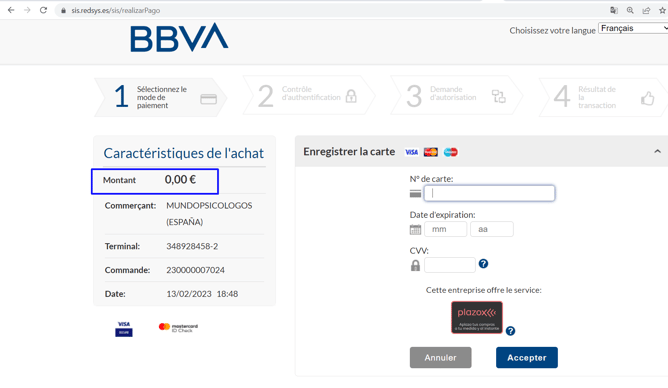This screenshot has height=388, width=668.
Task: Collapse the Enregistrer la carte panel
Action: tap(657, 152)
